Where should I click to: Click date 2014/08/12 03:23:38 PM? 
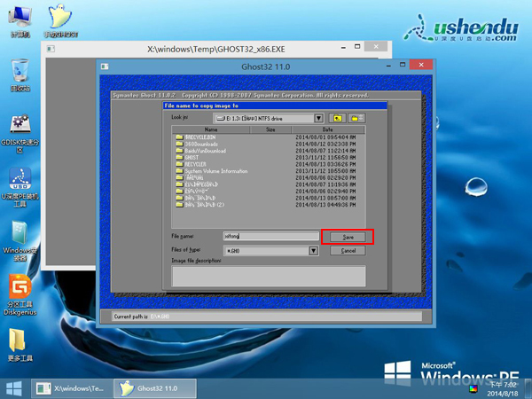[325, 144]
